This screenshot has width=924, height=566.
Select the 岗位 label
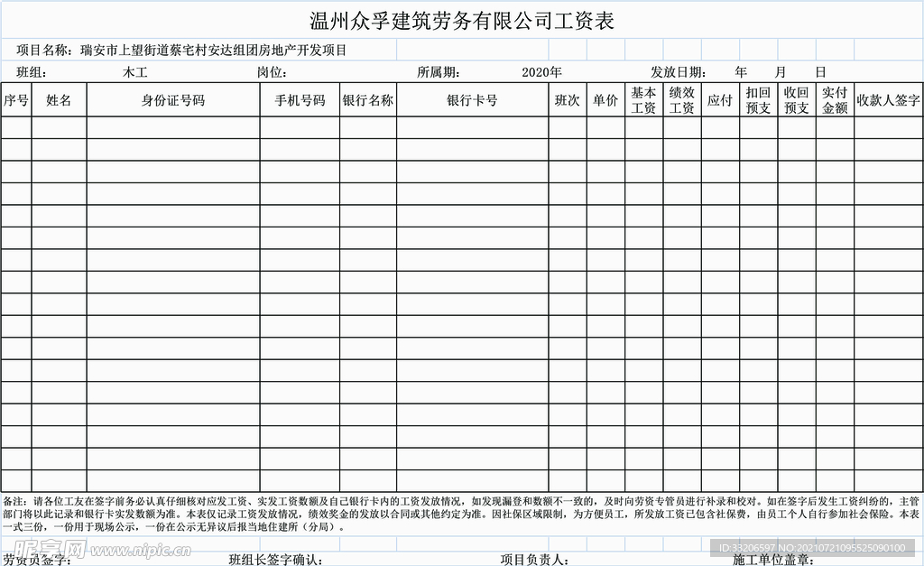pos(272,72)
